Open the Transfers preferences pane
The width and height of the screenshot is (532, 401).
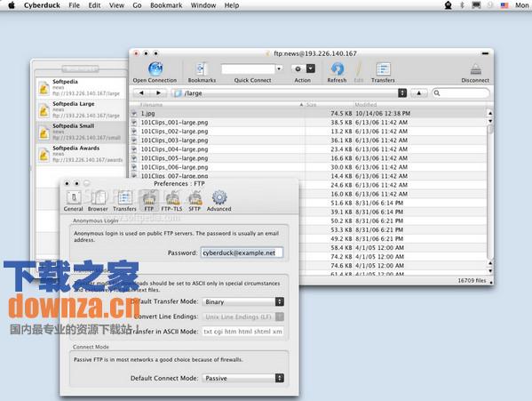(x=125, y=197)
